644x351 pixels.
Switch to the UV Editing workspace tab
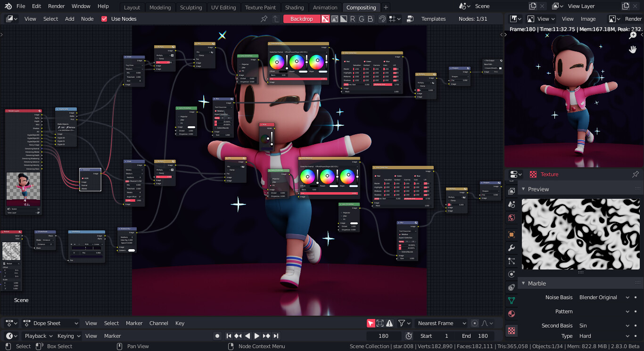(223, 8)
